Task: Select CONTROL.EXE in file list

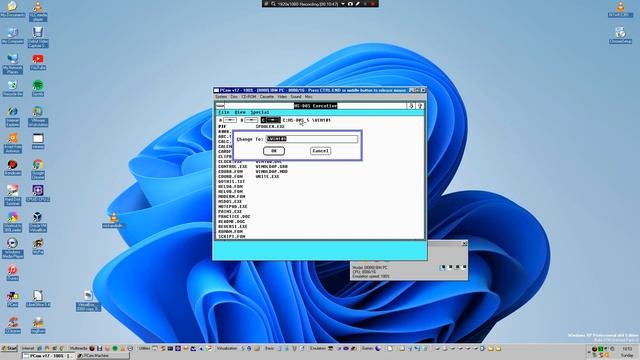Action: coord(233,167)
